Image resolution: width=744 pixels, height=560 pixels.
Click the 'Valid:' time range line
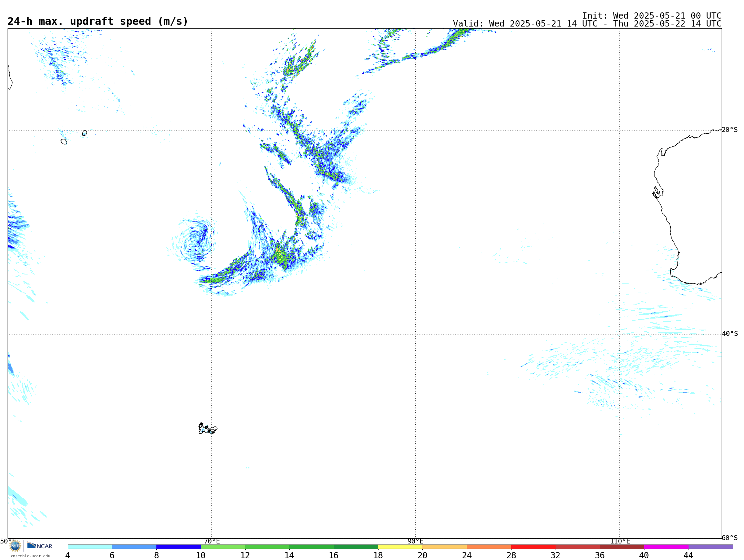tap(587, 24)
